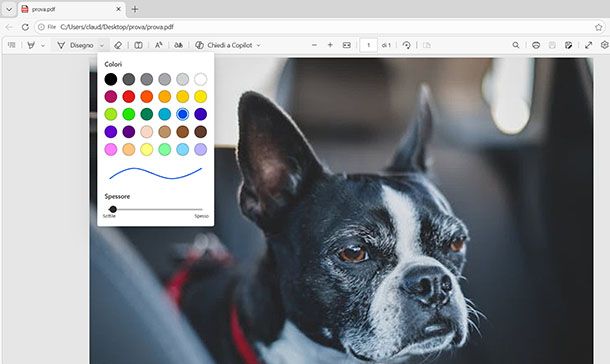This screenshot has height=364, width=610.
Task: Enter full screen mode
Action: [x=589, y=45]
